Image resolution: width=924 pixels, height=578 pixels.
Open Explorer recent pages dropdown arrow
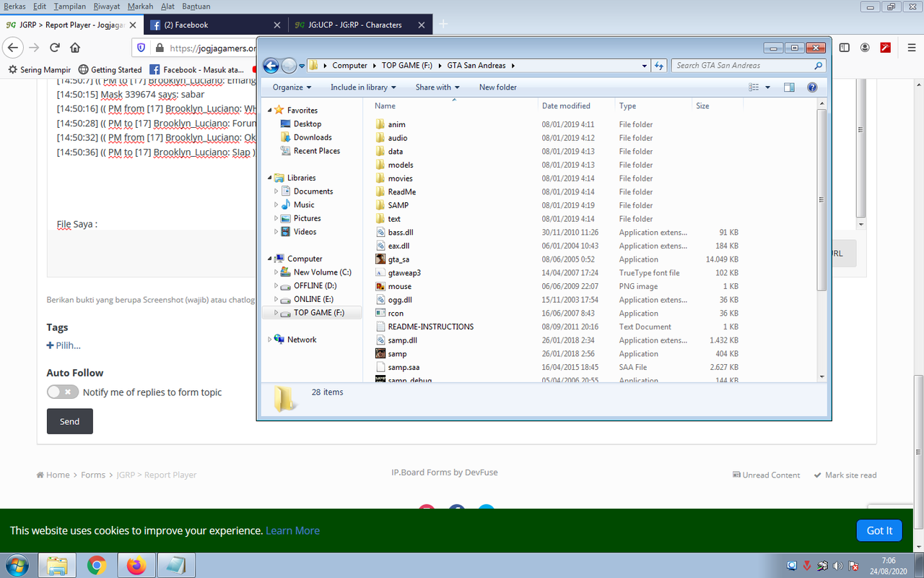pos(302,66)
